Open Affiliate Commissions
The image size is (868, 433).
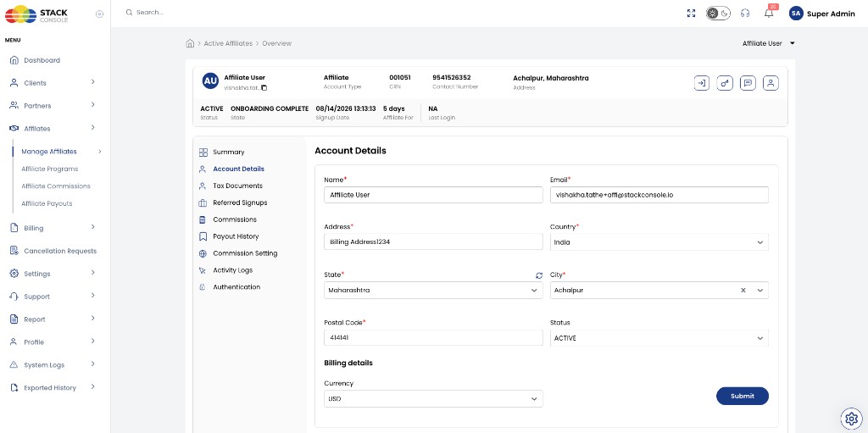(x=56, y=186)
